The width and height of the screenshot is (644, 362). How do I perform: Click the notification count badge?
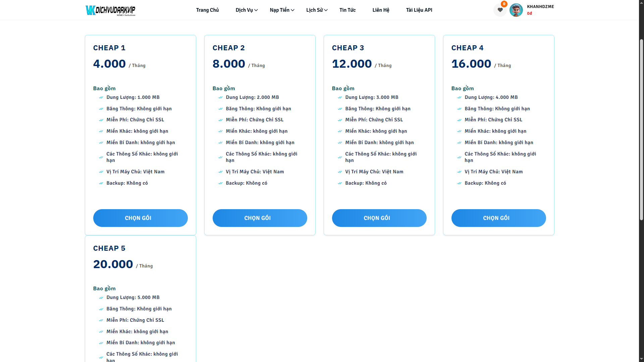click(x=504, y=4)
